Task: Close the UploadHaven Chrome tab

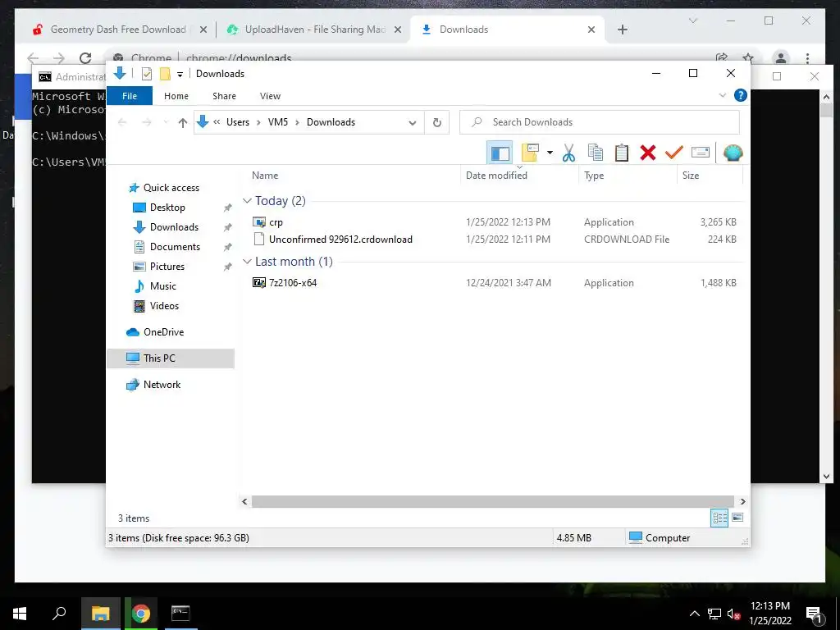Action: (398, 30)
